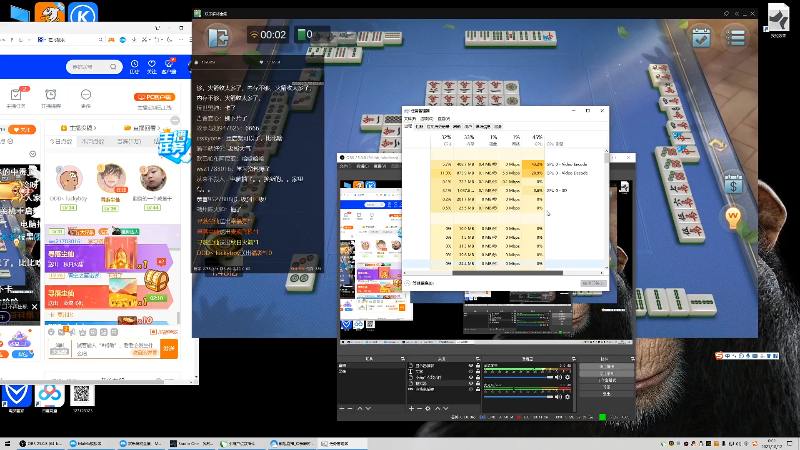Open settings gear of the upper OBS audio channel

[x=568, y=378]
